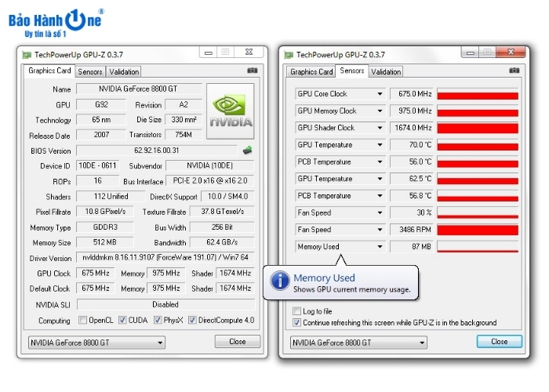Switch to Sensors tab in left window

(x=90, y=72)
